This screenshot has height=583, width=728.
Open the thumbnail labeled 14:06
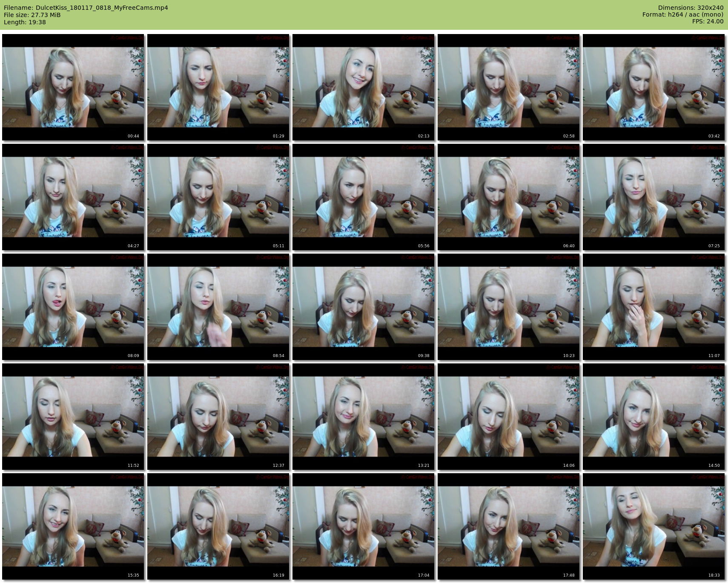coord(509,417)
